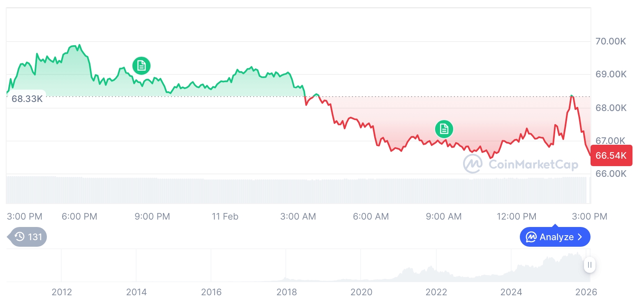Click the 12:00 PM time axis label
The image size is (644, 301).
point(517,216)
